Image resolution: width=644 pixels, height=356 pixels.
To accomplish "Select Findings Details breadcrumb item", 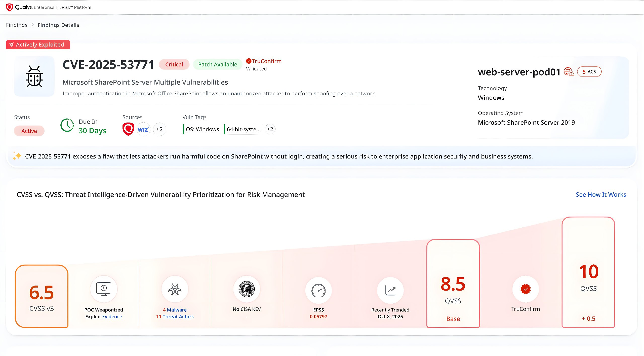I will coord(58,25).
